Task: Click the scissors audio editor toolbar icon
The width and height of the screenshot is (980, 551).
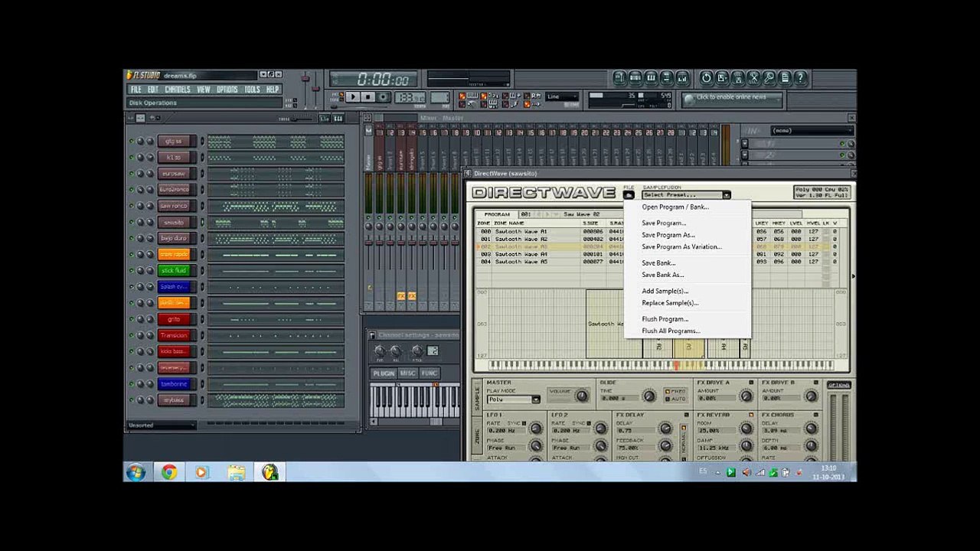Action: (753, 78)
